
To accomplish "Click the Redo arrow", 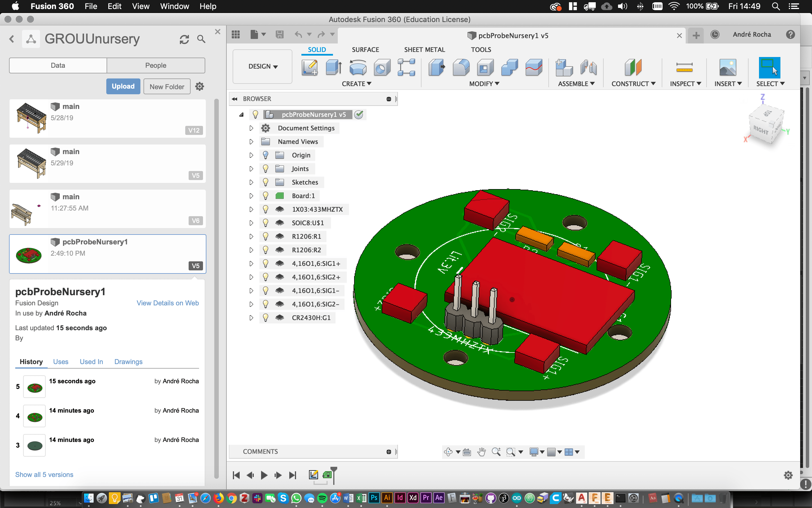I will (321, 34).
